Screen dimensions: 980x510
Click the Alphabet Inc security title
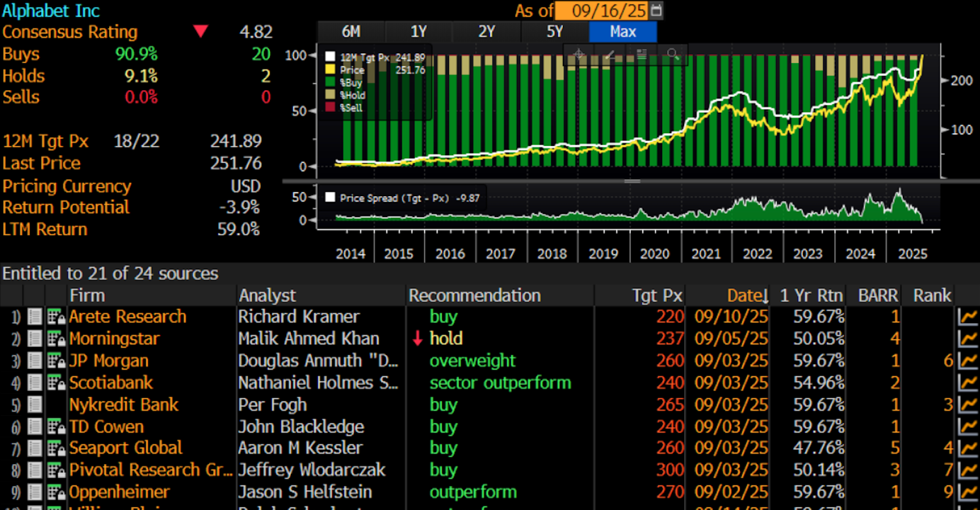click(51, 10)
